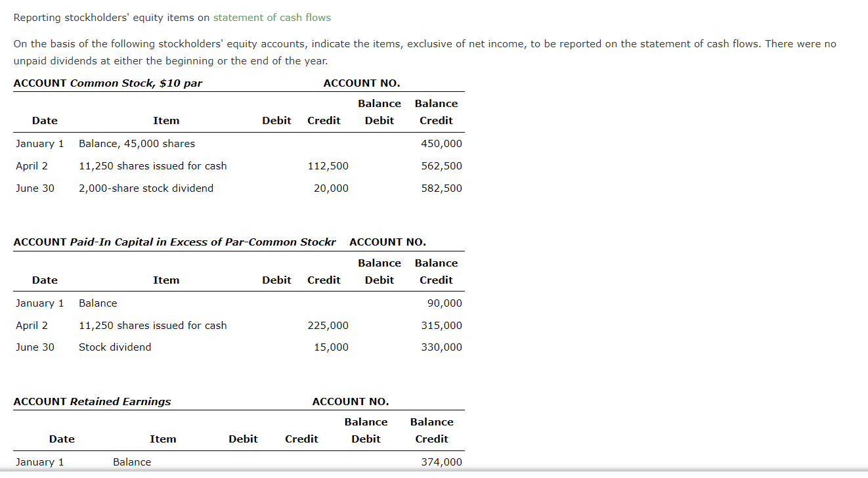The image size is (868, 478).
Task: Click 'June 30' date in Common Stock table
Action: 35,188
